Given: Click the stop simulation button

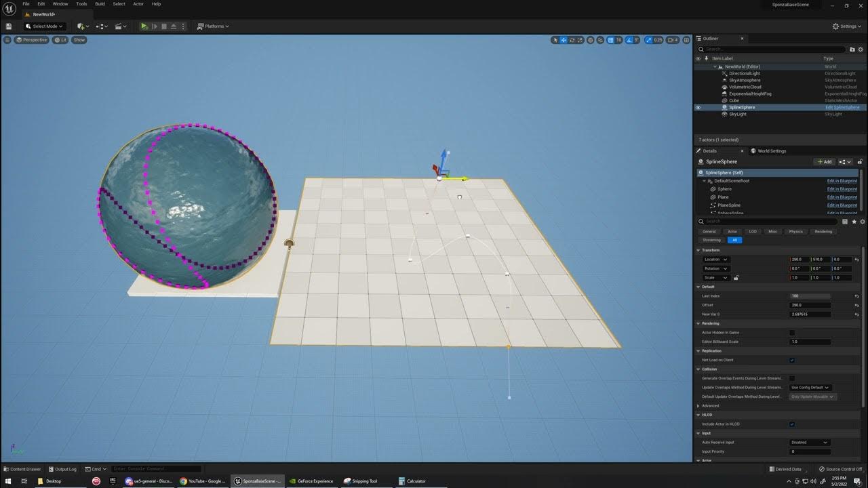Looking at the screenshot, I should tap(163, 26).
